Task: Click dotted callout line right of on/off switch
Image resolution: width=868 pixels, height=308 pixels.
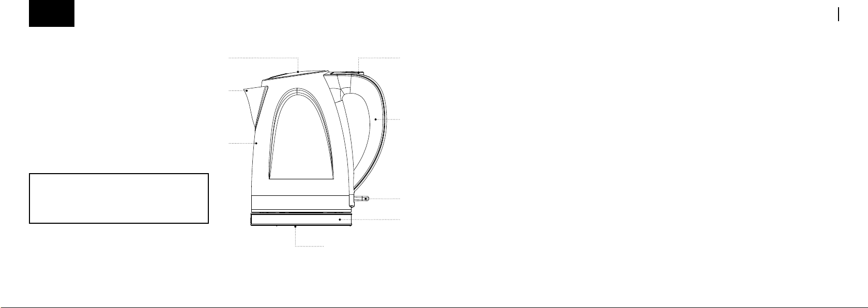Action: (x=385, y=198)
